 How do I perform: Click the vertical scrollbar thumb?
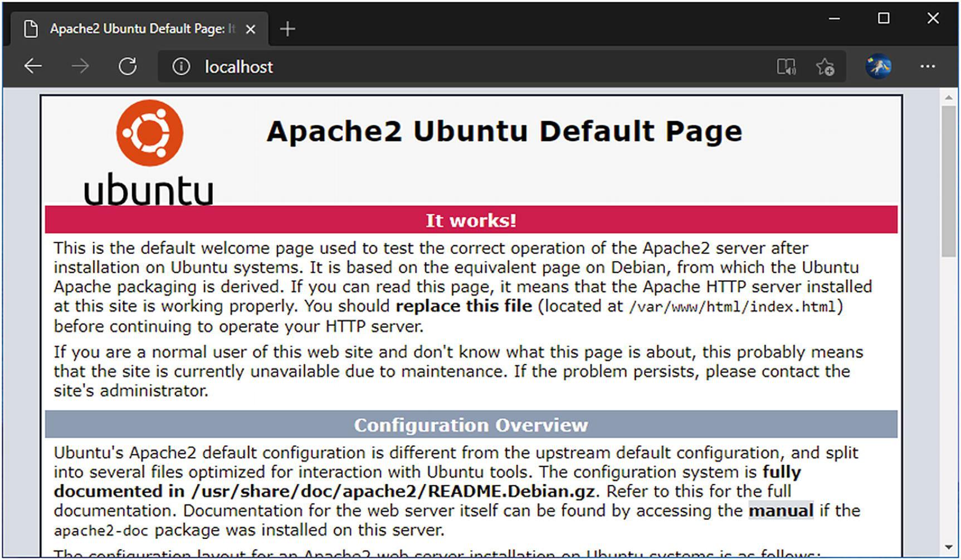[949, 181]
